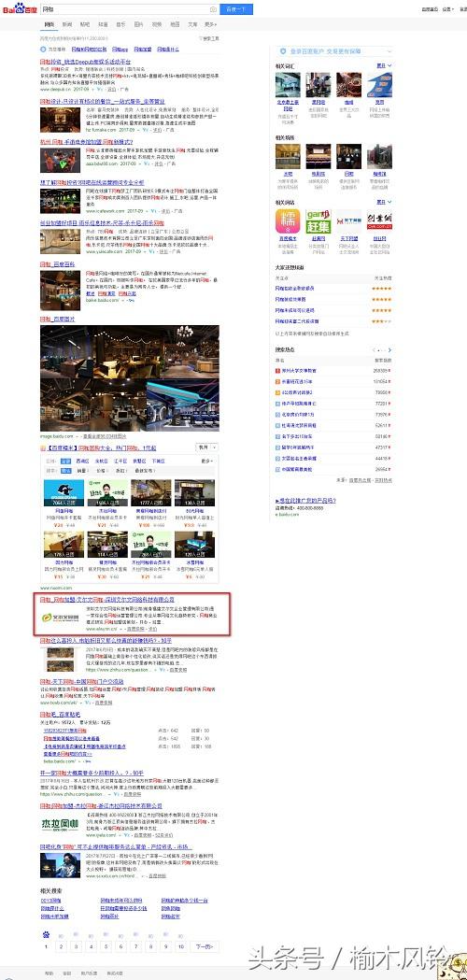Click the large 网咖 image collage

(x=130, y=377)
